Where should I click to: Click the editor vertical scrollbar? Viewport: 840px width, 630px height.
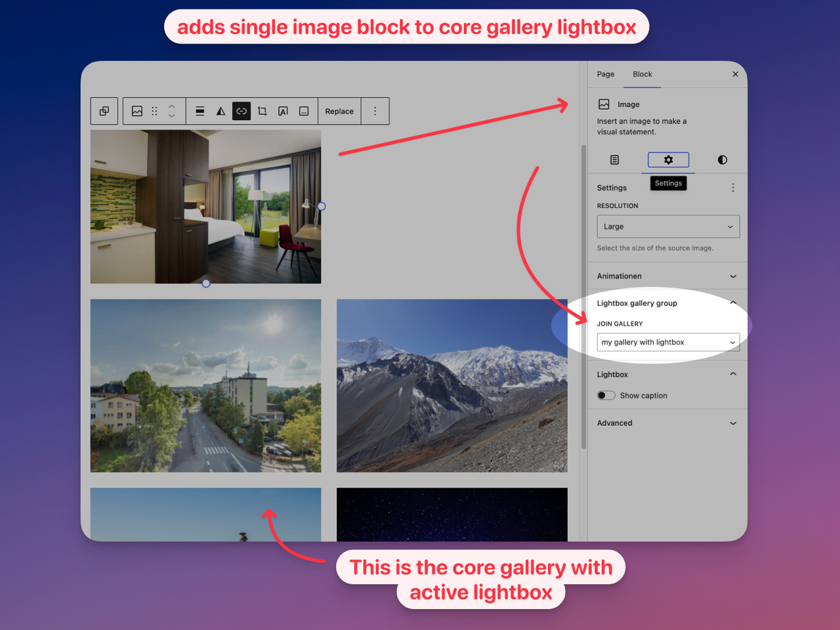coord(583,297)
